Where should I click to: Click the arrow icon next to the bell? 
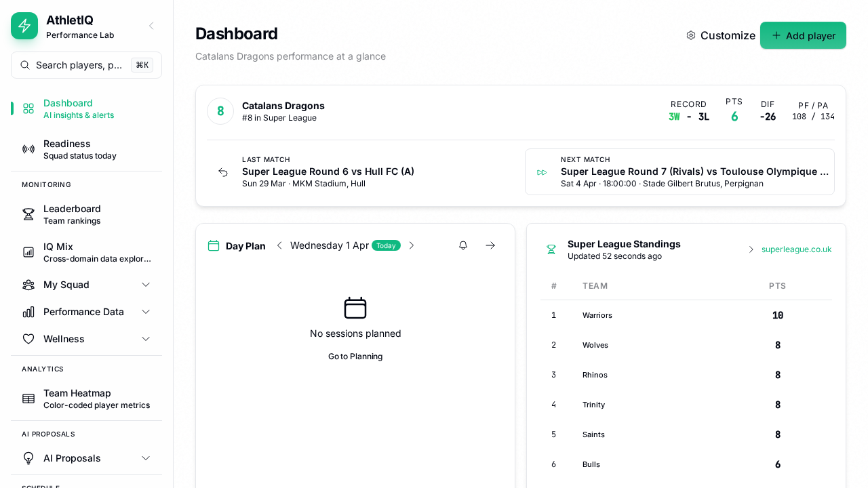click(x=490, y=245)
